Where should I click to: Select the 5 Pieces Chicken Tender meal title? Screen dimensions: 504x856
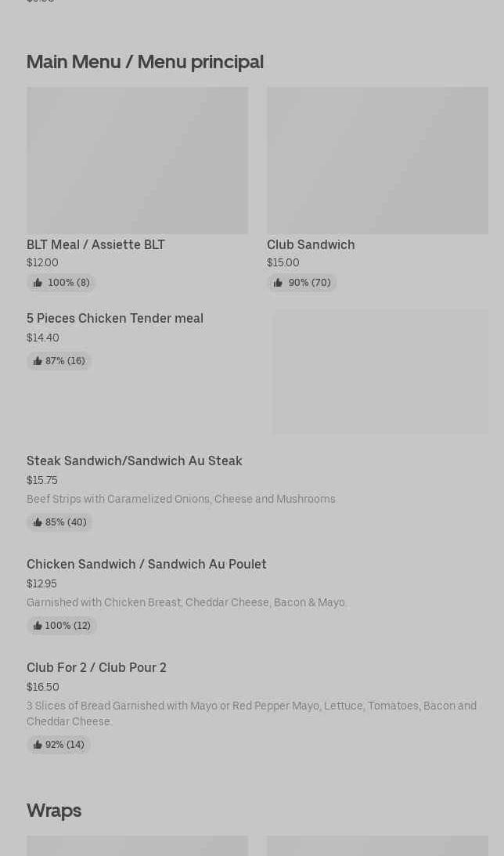115,319
